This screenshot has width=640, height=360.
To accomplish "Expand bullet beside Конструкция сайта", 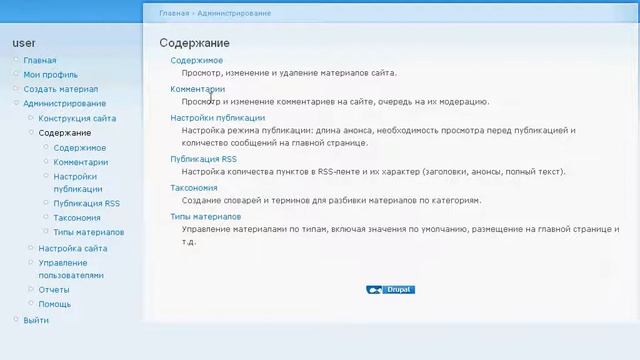I will pyautogui.click(x=31, y=118).
